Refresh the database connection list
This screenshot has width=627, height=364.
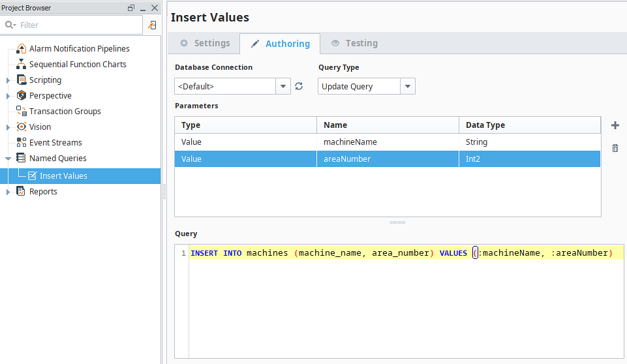[299, 86]
